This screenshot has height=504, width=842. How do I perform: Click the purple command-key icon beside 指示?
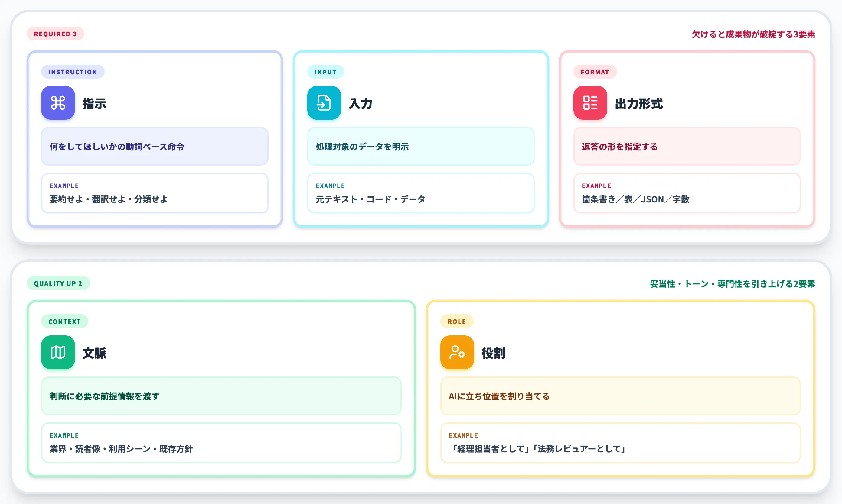(x=58, y=102)
